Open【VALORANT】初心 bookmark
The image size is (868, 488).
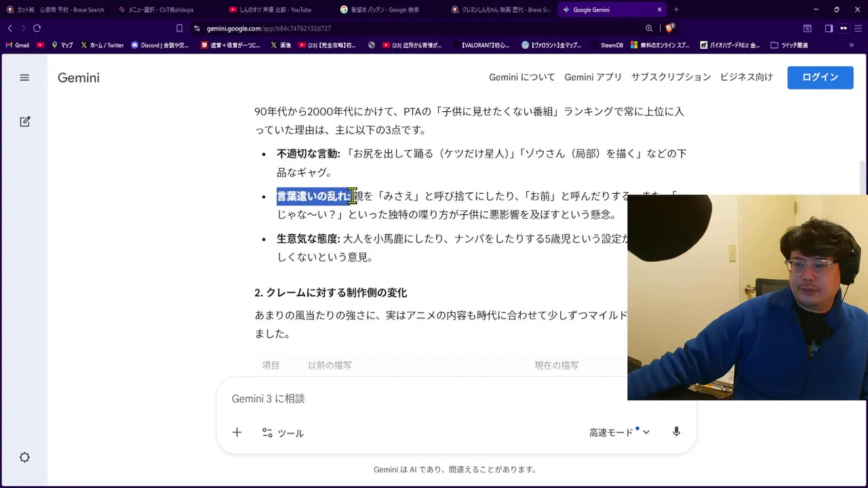click(481, 45)
